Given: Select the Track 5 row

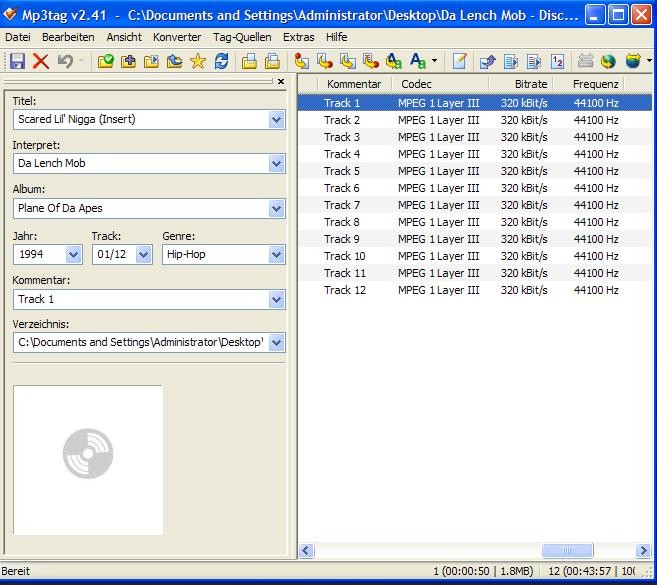Looking at the screenshot, I should click(x=475, y=171).
